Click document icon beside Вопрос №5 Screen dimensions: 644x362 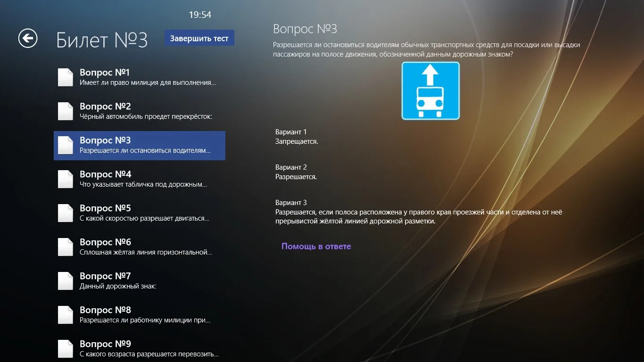tap(66, 213)
